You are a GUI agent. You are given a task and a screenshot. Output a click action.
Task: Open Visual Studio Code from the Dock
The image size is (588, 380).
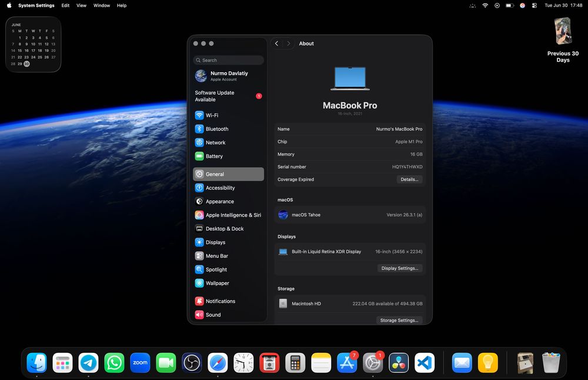pos(425,363)
